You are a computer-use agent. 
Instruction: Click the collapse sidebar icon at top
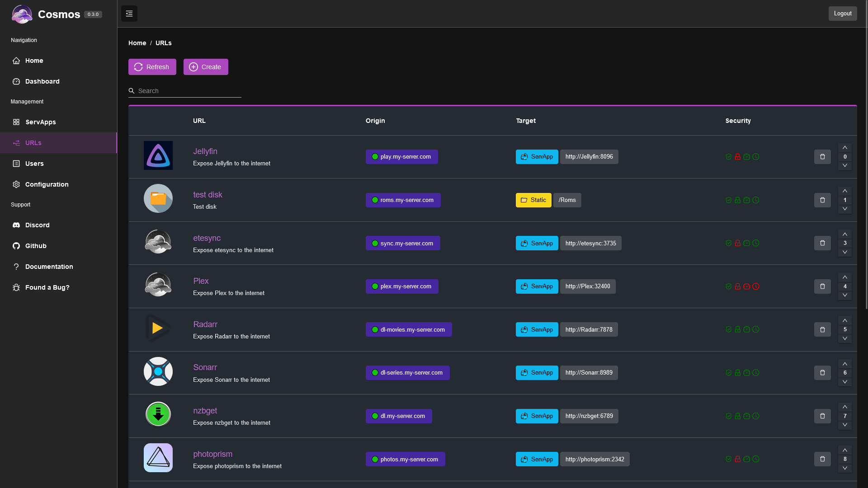(129, 14)
